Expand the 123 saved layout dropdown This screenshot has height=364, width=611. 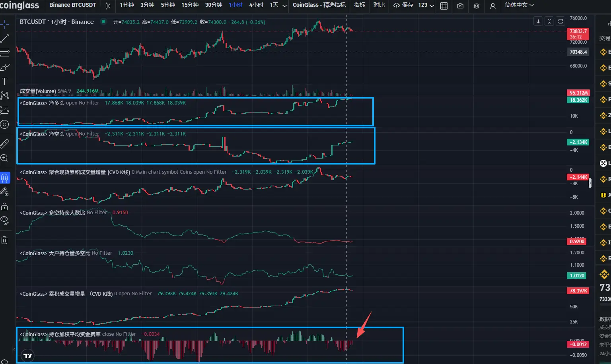(426, 5)
